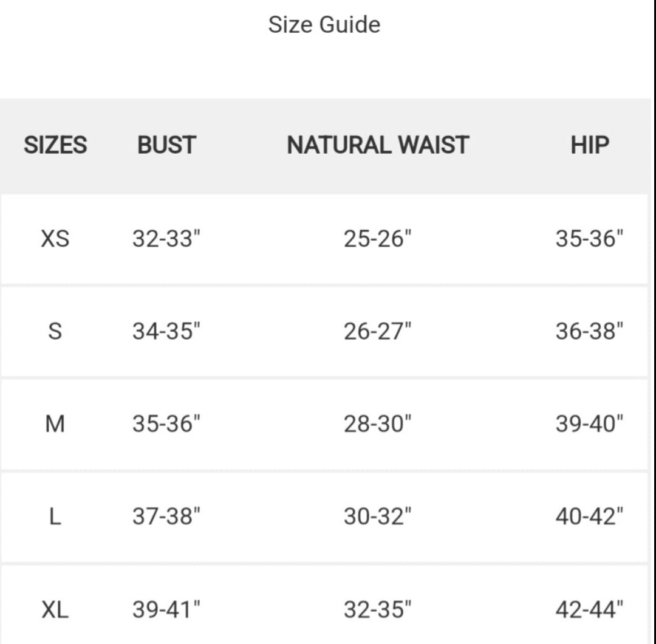656x644 pixels.
Task: Select the XS natural waist value 25-26"
Action: pos(378,239)
